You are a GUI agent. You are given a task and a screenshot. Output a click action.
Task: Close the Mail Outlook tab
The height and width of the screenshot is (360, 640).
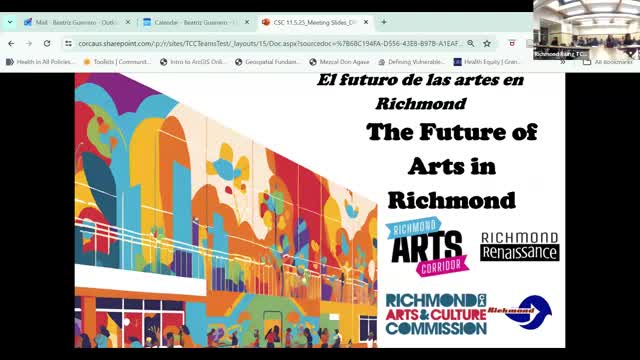pos(128,22)
